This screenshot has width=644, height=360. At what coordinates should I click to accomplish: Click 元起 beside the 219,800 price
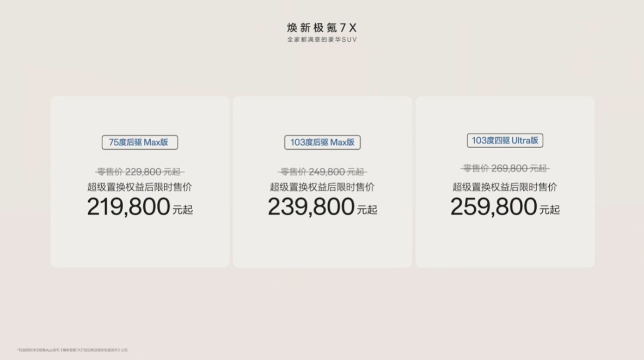click(183, 210)
